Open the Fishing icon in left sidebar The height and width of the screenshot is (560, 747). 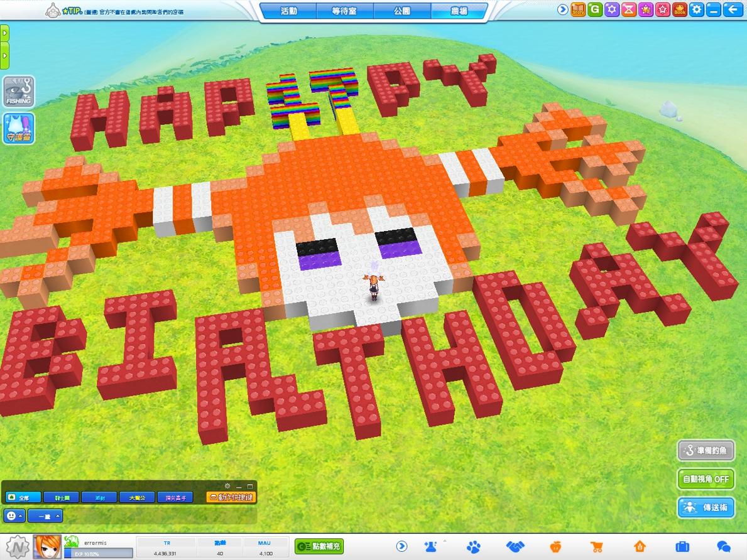point(18,92)
